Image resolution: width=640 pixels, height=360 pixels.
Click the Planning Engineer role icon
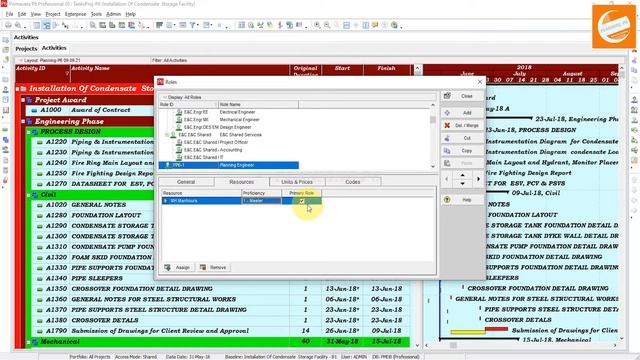[167, 165]
